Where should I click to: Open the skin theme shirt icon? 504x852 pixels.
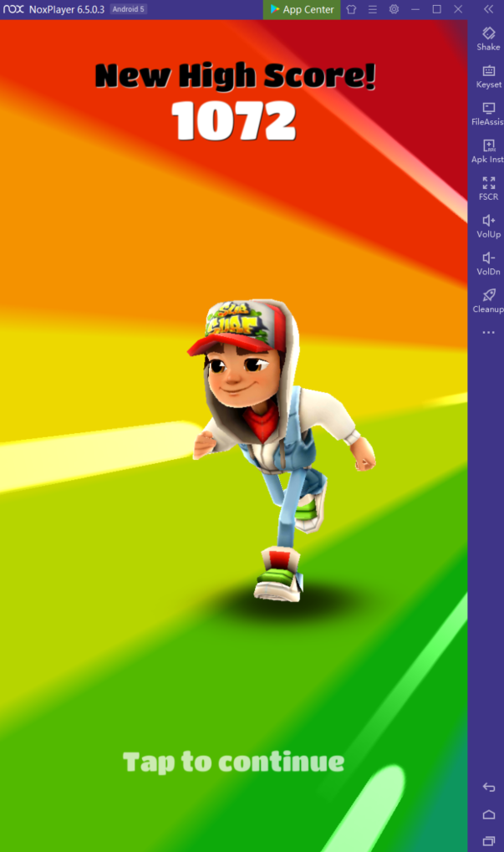pos(351,9)
